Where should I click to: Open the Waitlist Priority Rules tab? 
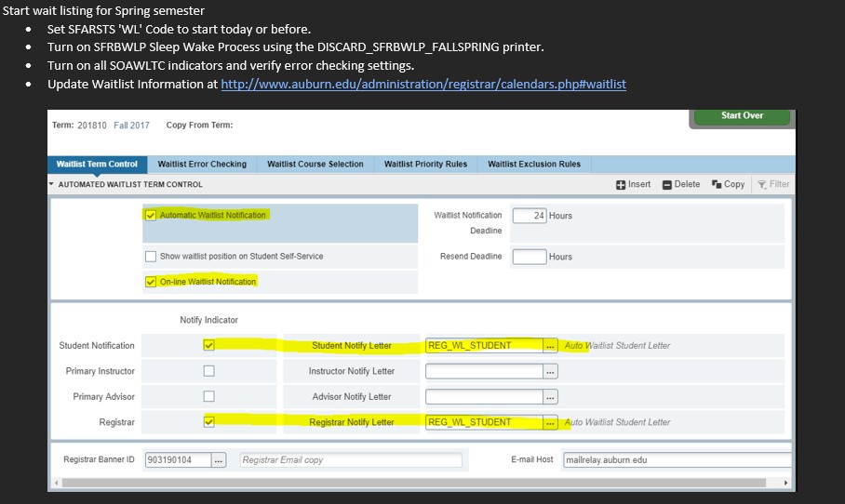(x=425, y=165)
